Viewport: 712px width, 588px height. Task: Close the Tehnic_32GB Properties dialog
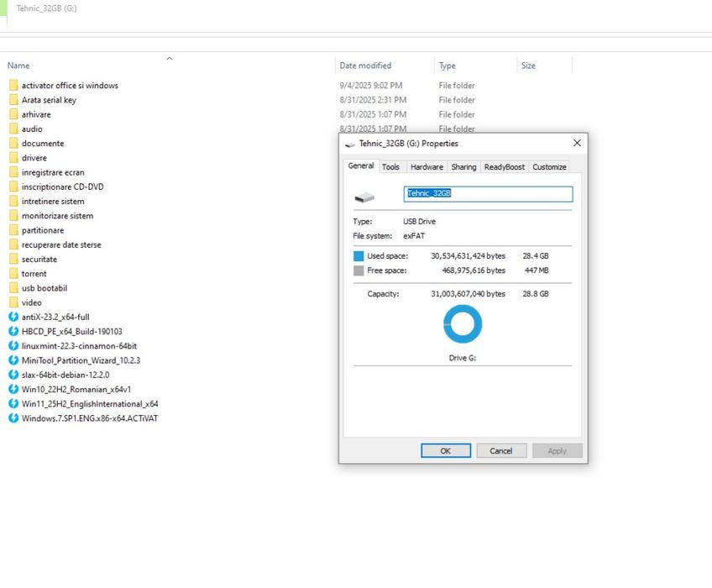pyautogui.click(x=577, y=143)
